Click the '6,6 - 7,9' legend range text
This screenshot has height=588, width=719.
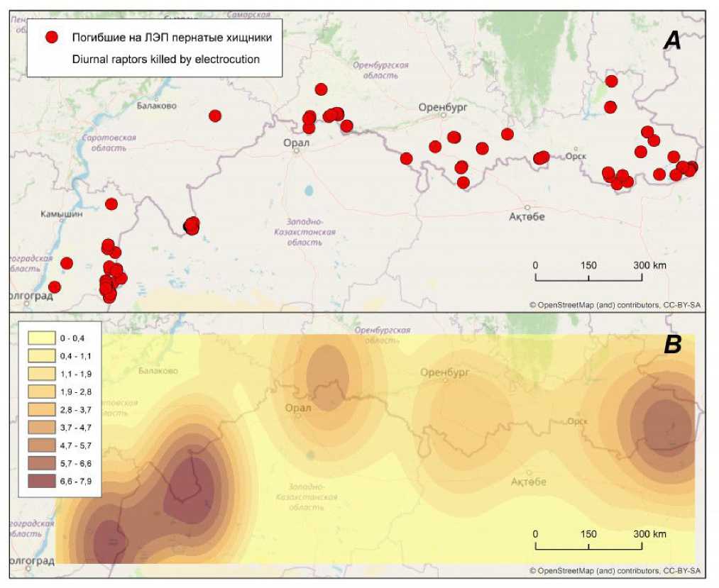76,481
